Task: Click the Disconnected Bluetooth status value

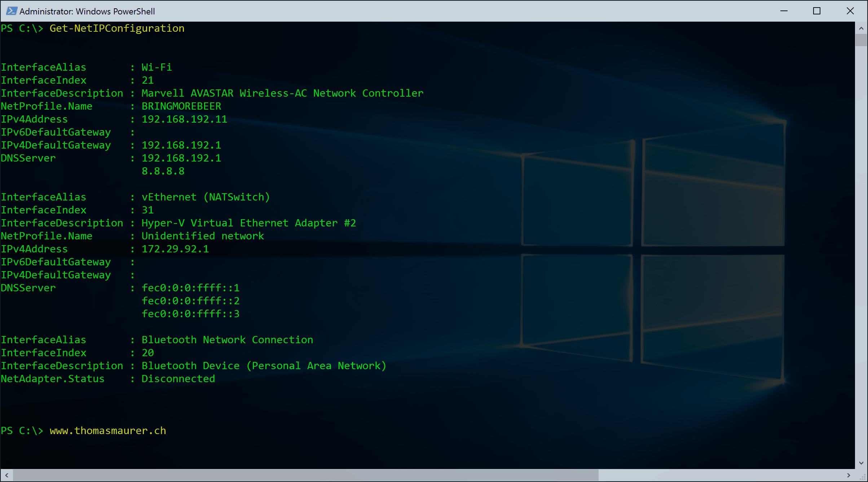Action: (x=178, y=379)
